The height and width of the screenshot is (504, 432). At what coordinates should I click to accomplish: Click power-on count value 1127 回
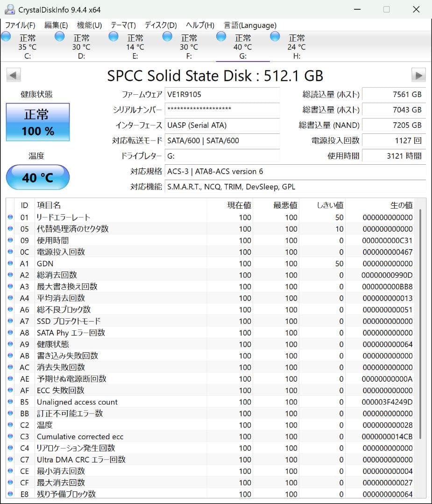(394, 140)
